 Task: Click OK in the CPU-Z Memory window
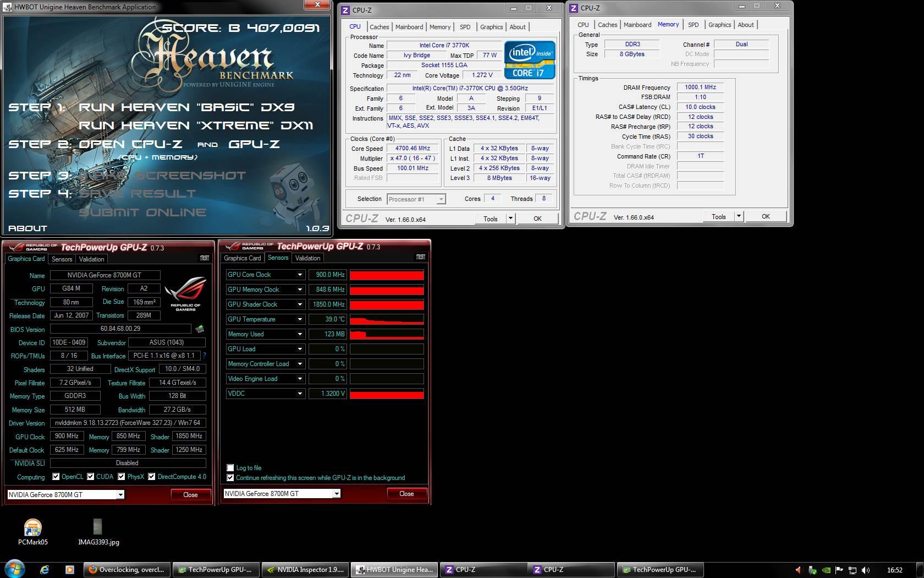point(766,216)
